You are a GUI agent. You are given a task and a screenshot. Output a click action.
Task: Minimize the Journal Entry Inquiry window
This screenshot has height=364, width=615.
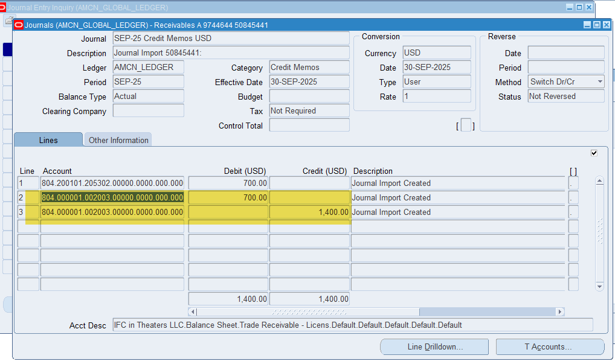(x=570, y=7)
